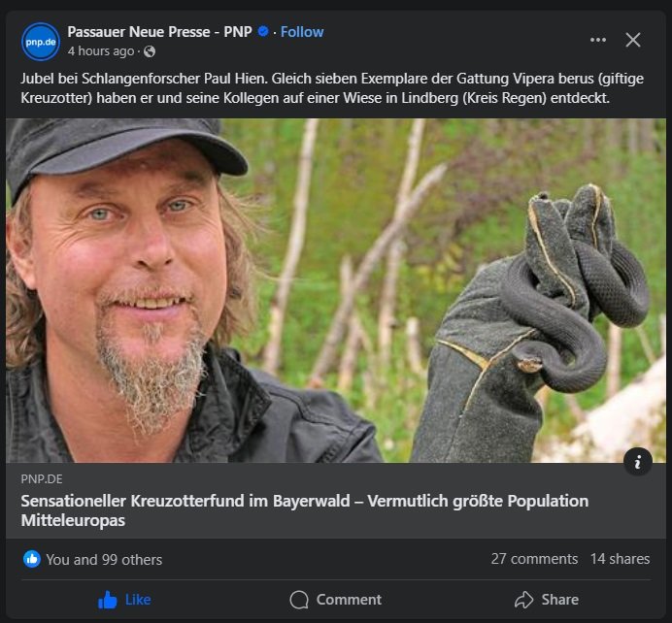The image size is (672, 623).
Task: Open the three-dot post options menu
Action: click(x=598, y=40)
